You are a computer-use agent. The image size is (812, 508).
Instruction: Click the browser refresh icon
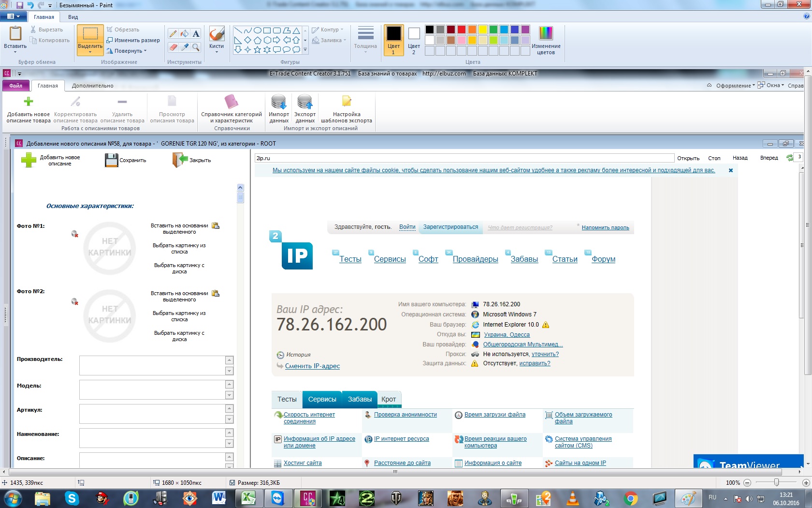click(790, 158)
